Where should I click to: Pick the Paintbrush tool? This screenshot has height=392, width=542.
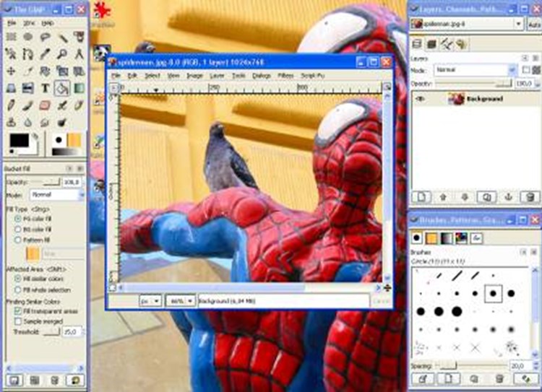tap(28, 105)
